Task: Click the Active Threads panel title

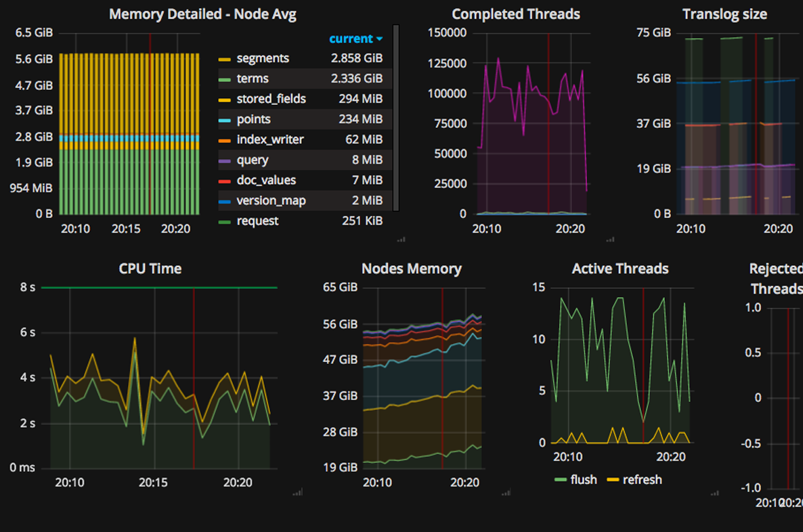Action: pyautogui.click(x=620, y=269)
